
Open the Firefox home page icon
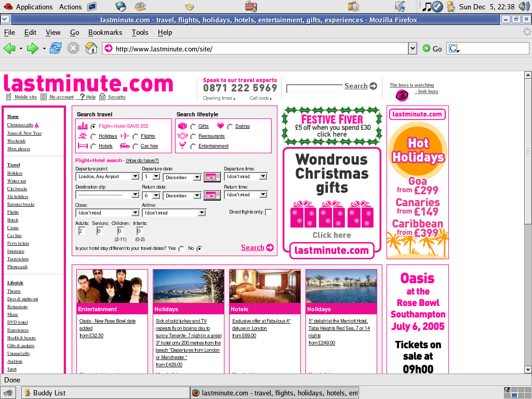(x=91, y=48)
